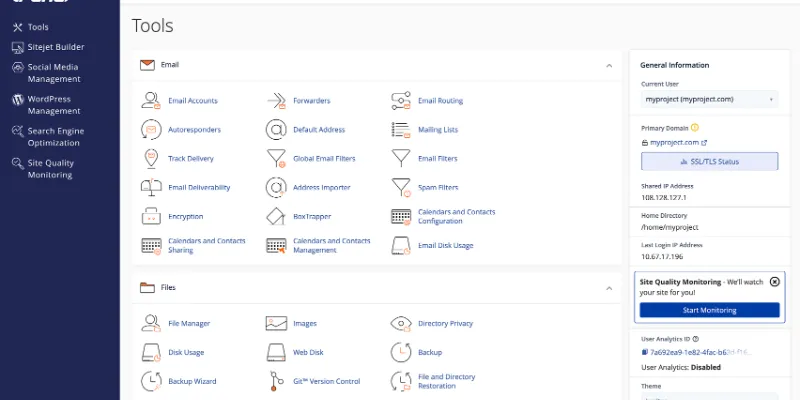Click the Spam Filters funnel icon
800x400 pixels.
[x=401, y=187]
